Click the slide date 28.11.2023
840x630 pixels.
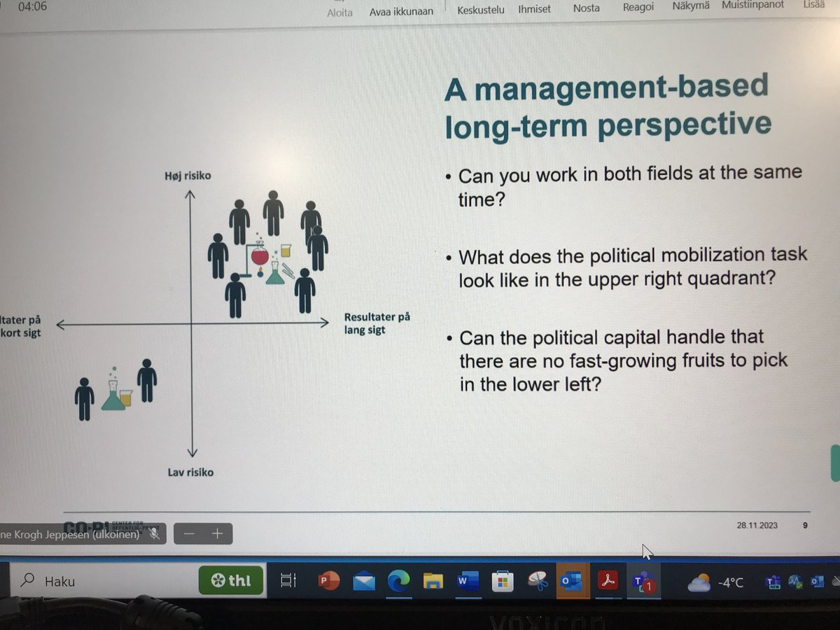pyautogui.click(x=757, y=525)
